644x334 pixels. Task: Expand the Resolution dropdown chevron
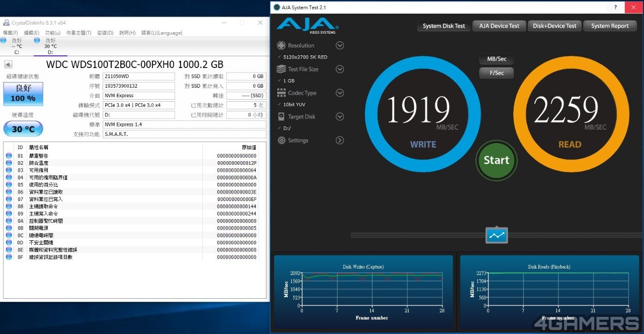(340, 45)
